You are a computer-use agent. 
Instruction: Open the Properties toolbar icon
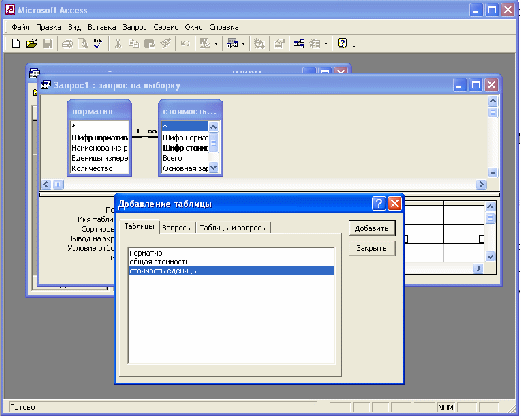279,44
